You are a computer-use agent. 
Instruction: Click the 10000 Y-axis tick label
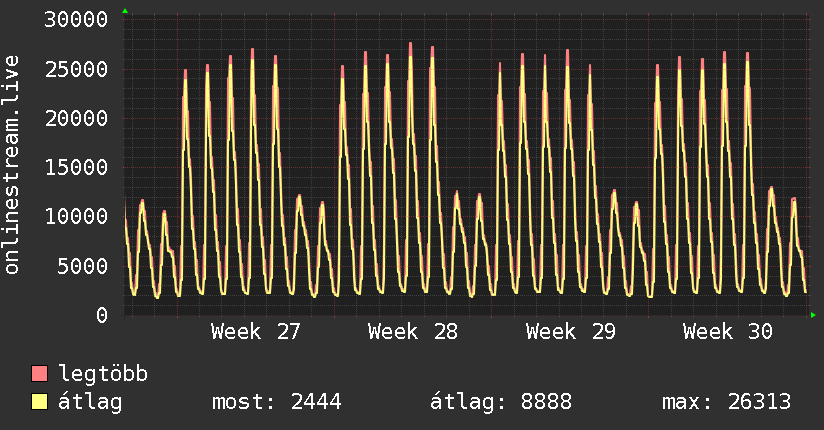[76, 217]
